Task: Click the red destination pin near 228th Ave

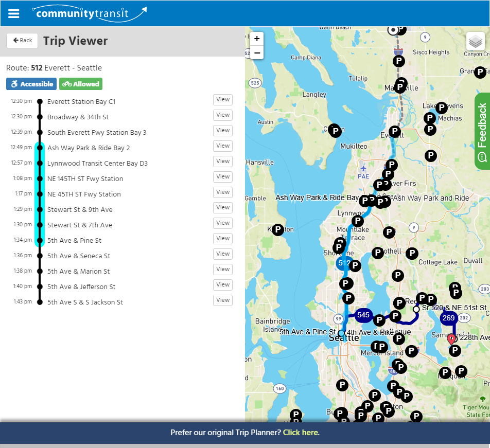Action: point(452,339)
